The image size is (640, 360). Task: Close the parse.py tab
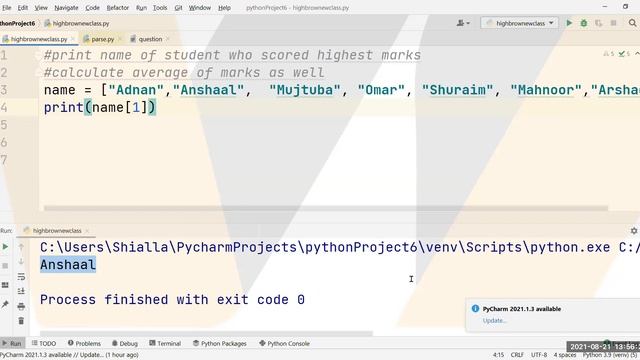pos(120,39)
